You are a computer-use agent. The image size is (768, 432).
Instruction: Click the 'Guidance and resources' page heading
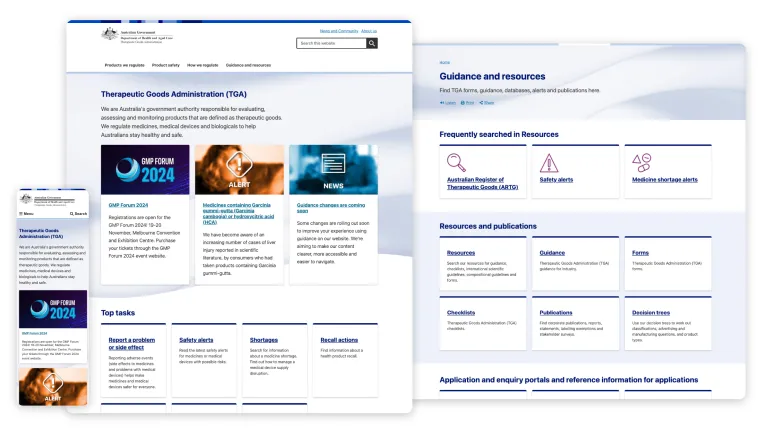pos(492,76)
